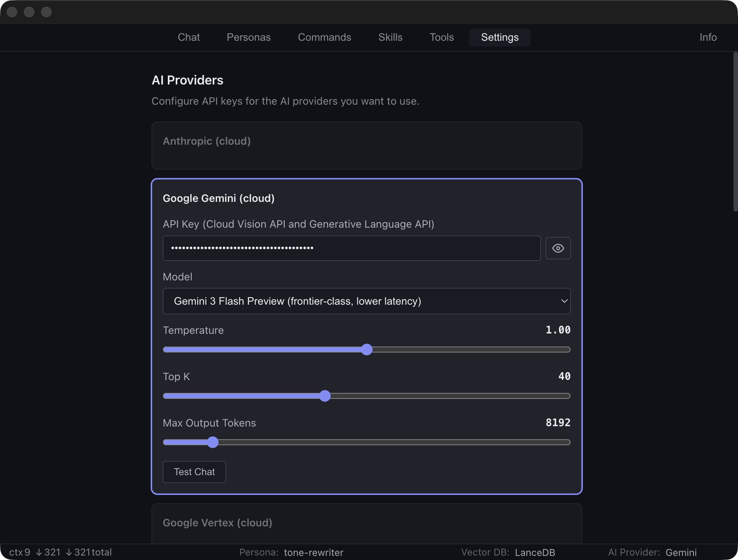The width and height of the screenshot is (738, 560).
Task: Navigate to the Tools tab
Action: pos(442,37)
